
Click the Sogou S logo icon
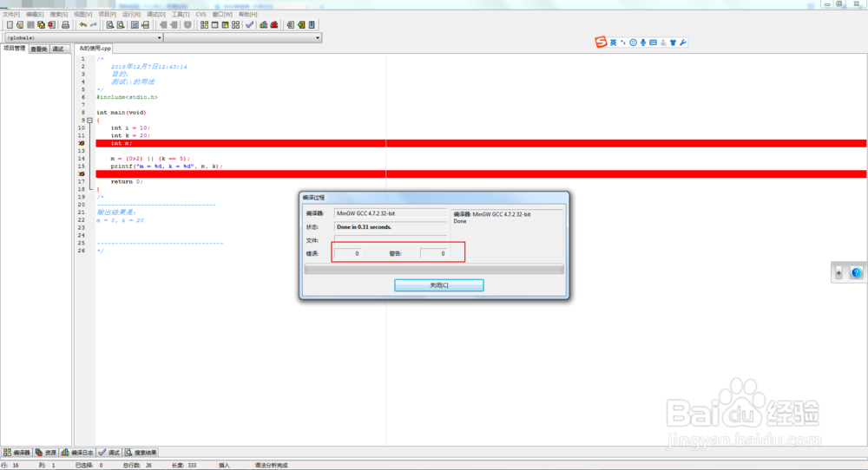pyautogui.click(x=601, y=42)
